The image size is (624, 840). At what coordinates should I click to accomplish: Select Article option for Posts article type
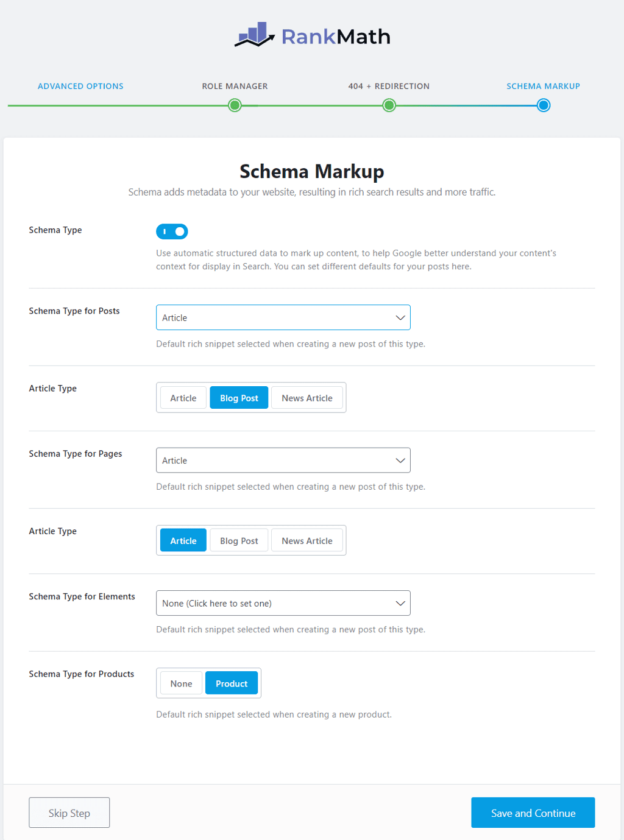[x=183, y=398]
